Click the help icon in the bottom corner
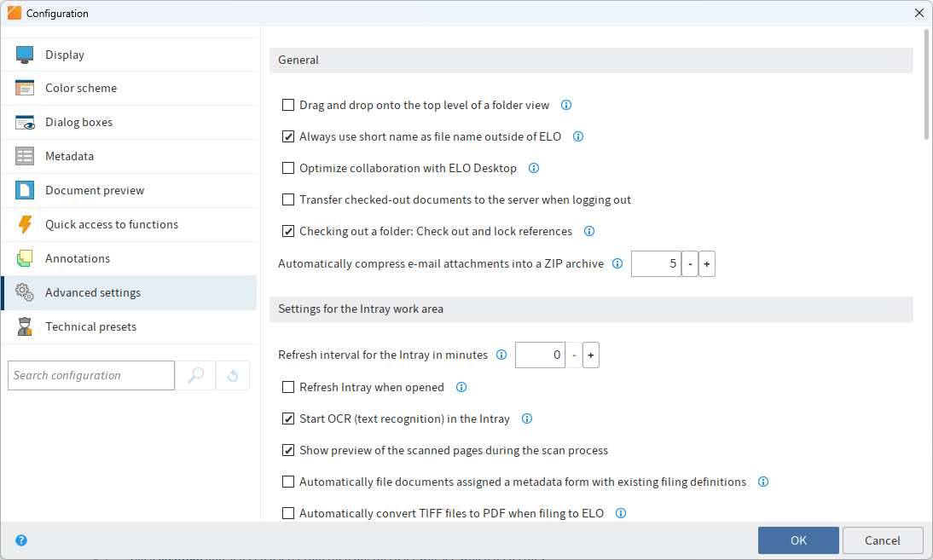The width and height of the screenshot is (933, 560). [20, 540]
